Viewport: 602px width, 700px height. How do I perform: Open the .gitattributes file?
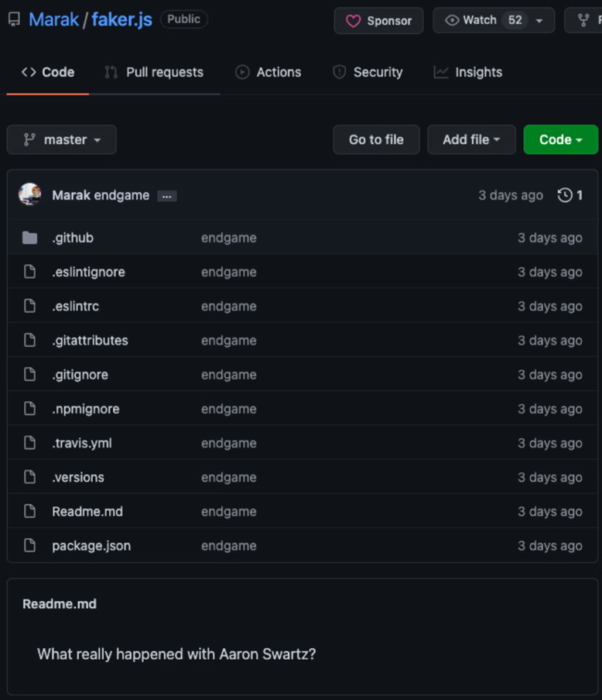(90, 340)
